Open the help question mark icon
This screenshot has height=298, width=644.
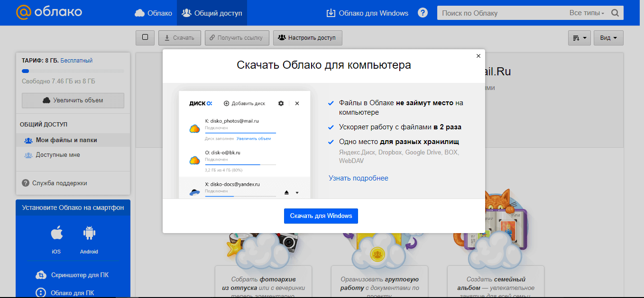pyautogui.click(x=423, y=13)
